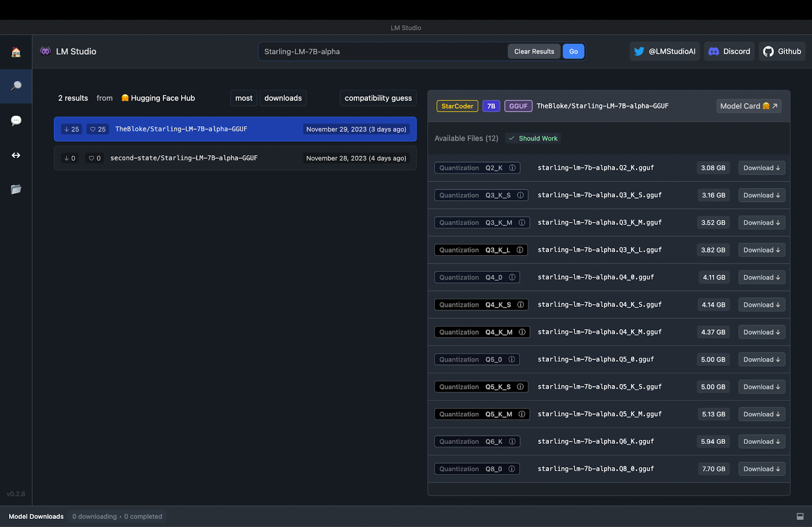Show info for Q4_K_M quantization

[x=522, y=332]
